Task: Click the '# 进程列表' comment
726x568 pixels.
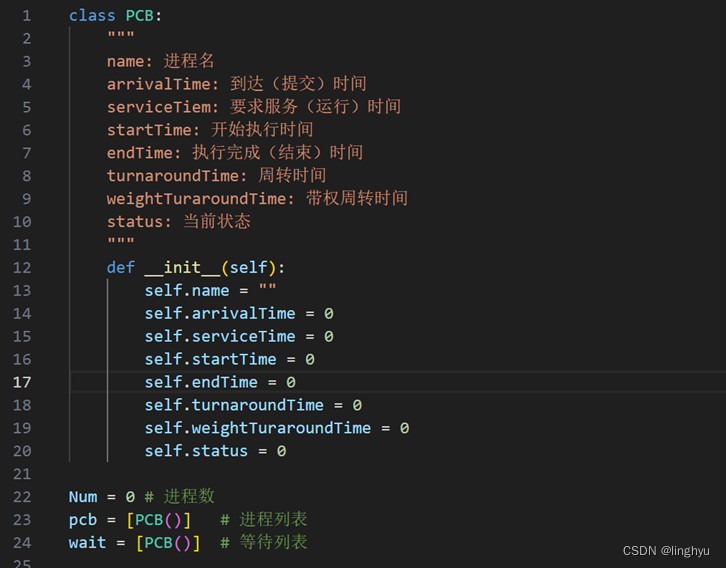Action: pos(264,519)
